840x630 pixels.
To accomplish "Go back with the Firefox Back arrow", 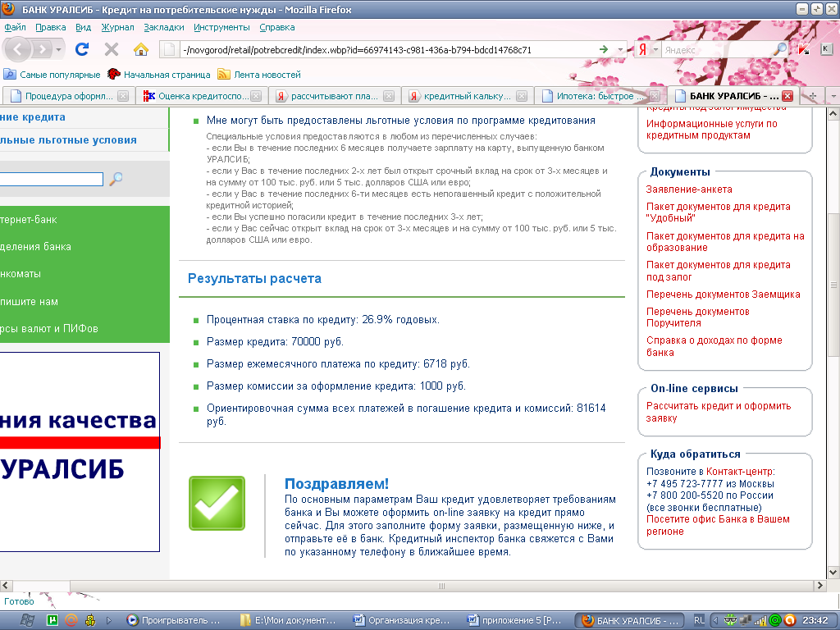I will tap(18, 50).
